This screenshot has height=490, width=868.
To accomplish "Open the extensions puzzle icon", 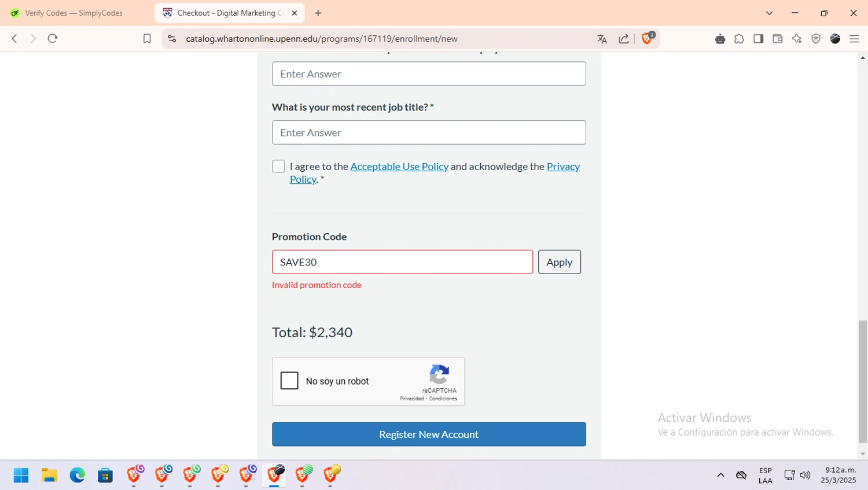I will [x=739, y=39].
